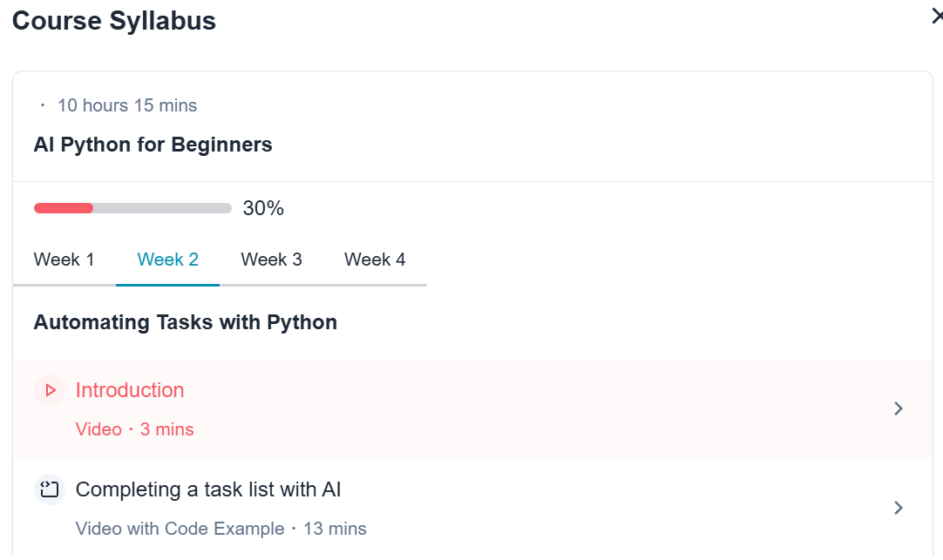Click 'Video with Code Example · 13 mins' text
The width and height of the screenshot is (943, 560).
click(x=220, y=529)
